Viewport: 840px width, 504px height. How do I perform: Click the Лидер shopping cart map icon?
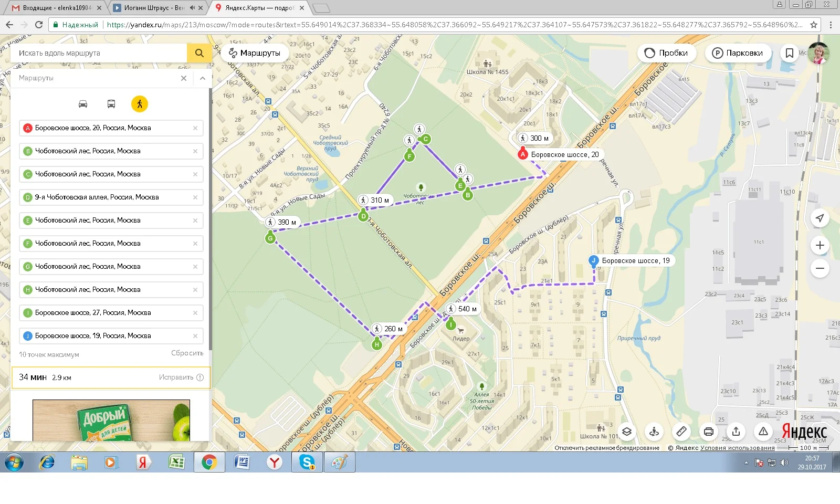click(460, 330)
